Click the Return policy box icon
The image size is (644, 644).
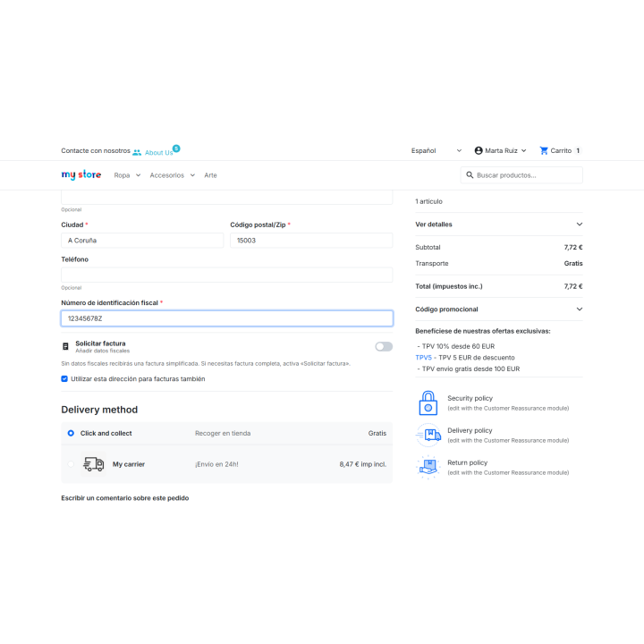click(428, 467)
